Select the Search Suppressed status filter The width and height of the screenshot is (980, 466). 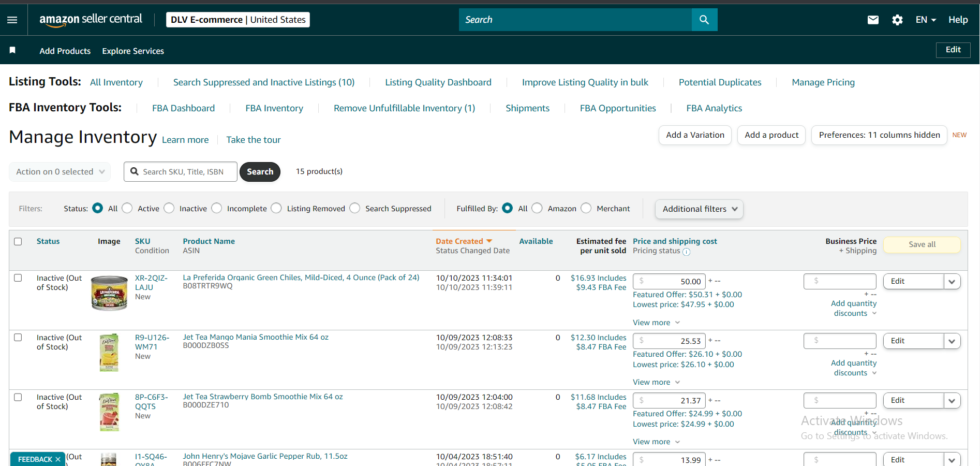click(x=354, y=208)
